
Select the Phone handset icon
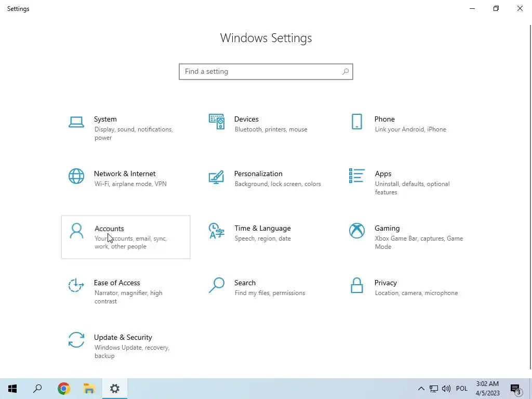(x=356, y=122)
